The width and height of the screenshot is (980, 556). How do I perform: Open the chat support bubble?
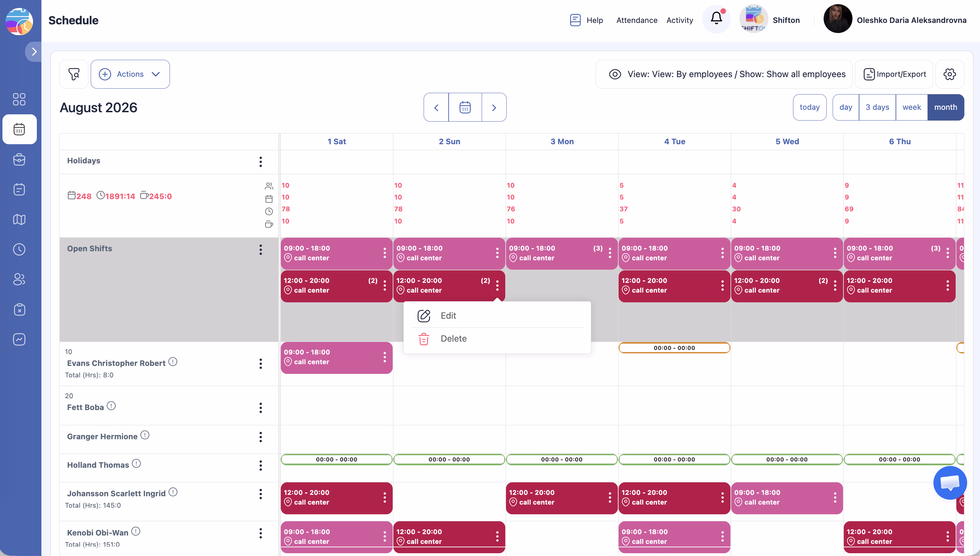pos(949,483)
